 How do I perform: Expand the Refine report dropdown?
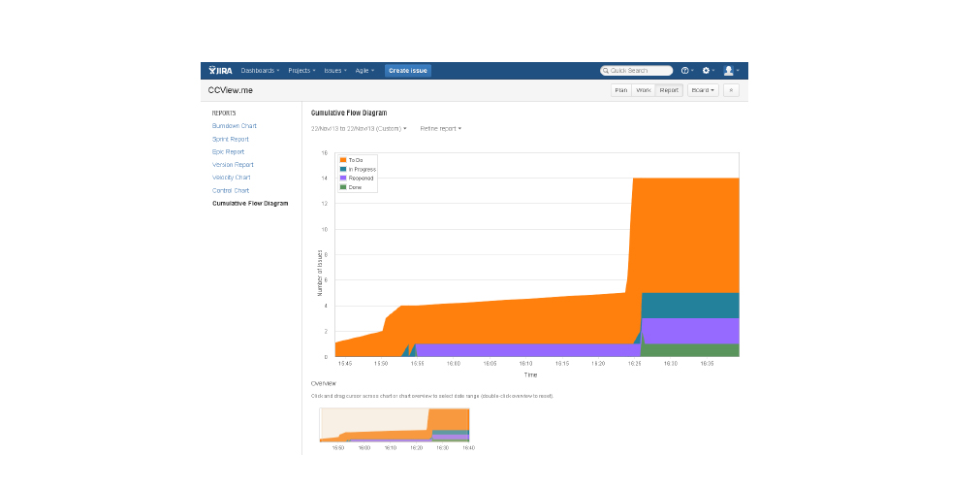pyautogui.click(x=441, y=128)
